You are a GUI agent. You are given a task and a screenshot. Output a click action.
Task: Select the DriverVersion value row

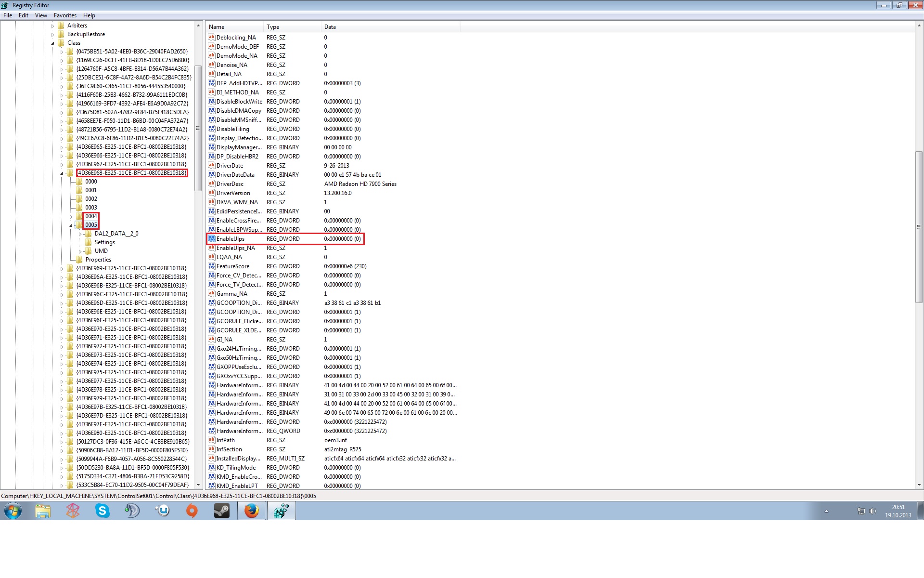[x=333, y=193]
